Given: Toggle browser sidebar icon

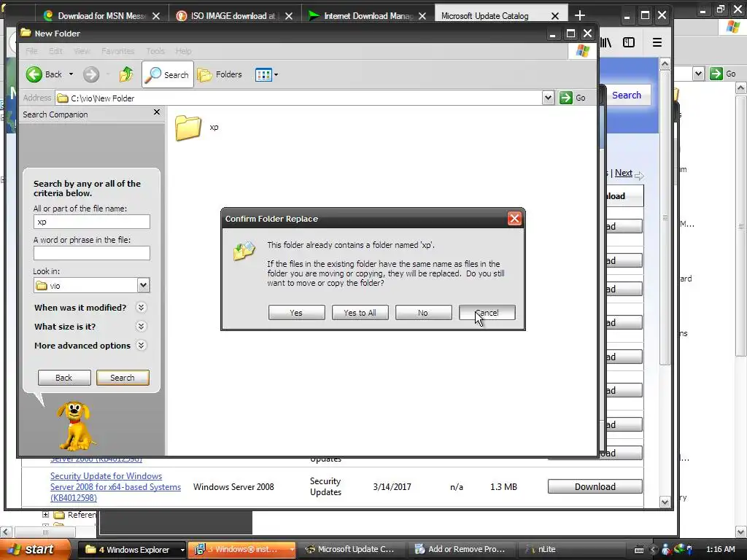Looking at the screenshot, I should click(x=629, y=42).
